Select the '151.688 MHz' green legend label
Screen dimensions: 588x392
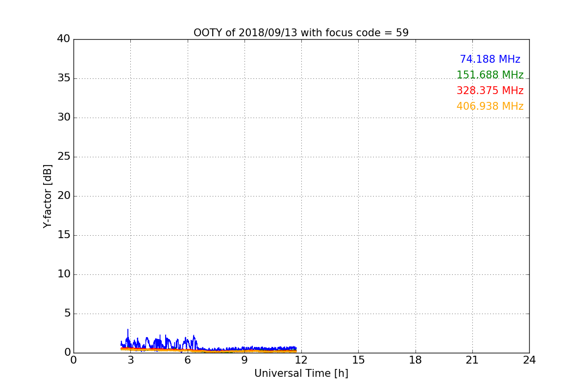tap(490, 75)
